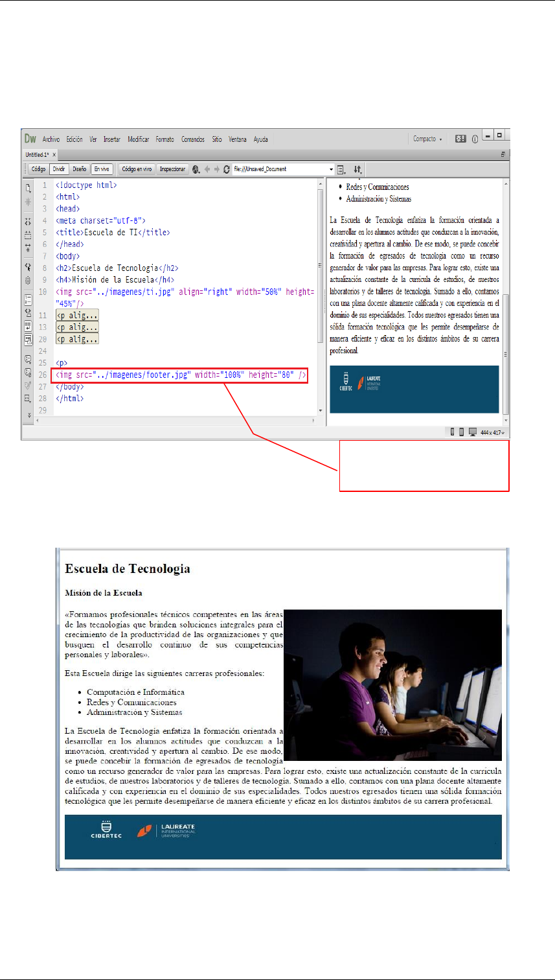This screenshot has width=555, height=980.
Task: Switch to Código view
Action: [38, 169]
